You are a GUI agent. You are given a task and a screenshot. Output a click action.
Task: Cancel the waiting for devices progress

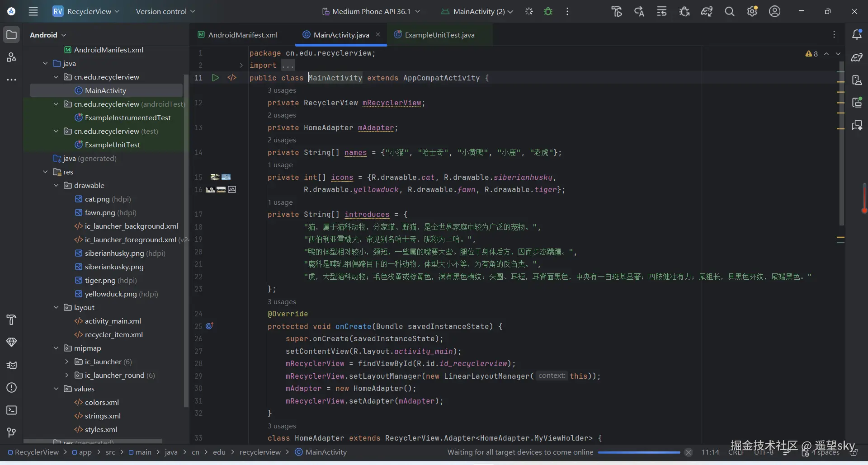click(688, 452)
